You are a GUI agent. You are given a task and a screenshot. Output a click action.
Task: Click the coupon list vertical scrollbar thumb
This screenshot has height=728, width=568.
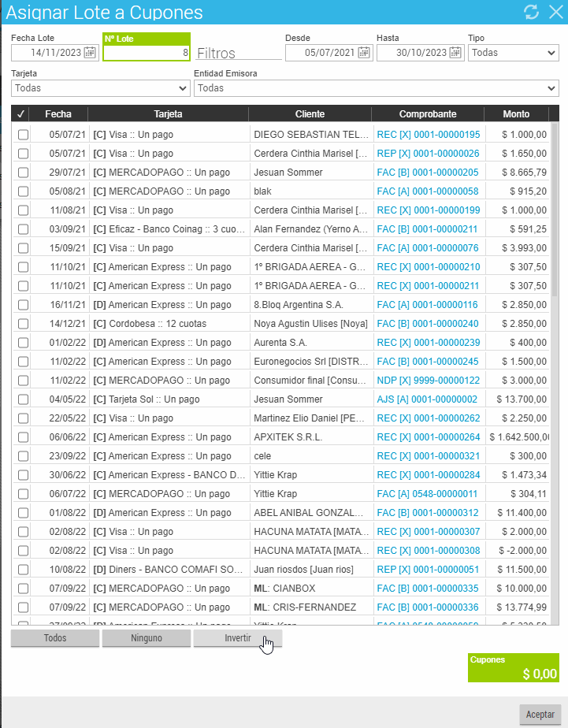tap(555, 210)
